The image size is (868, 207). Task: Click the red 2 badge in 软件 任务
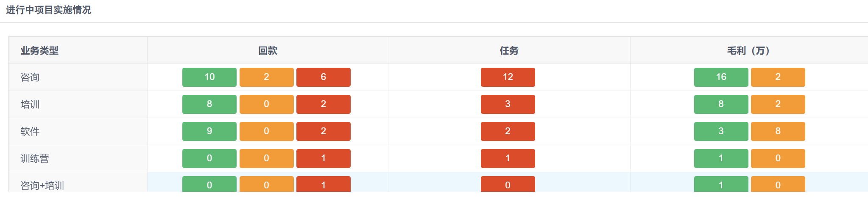[x=508, y=131]
